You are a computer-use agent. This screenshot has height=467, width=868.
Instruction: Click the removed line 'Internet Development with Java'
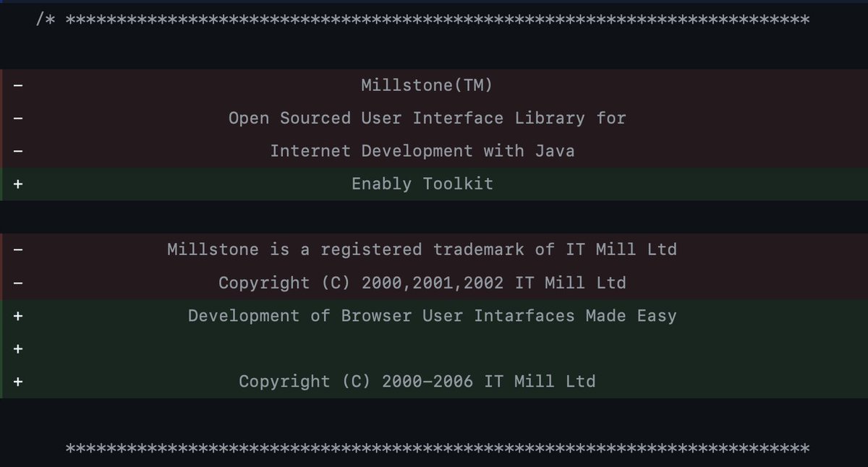click(x=422, y=151)
